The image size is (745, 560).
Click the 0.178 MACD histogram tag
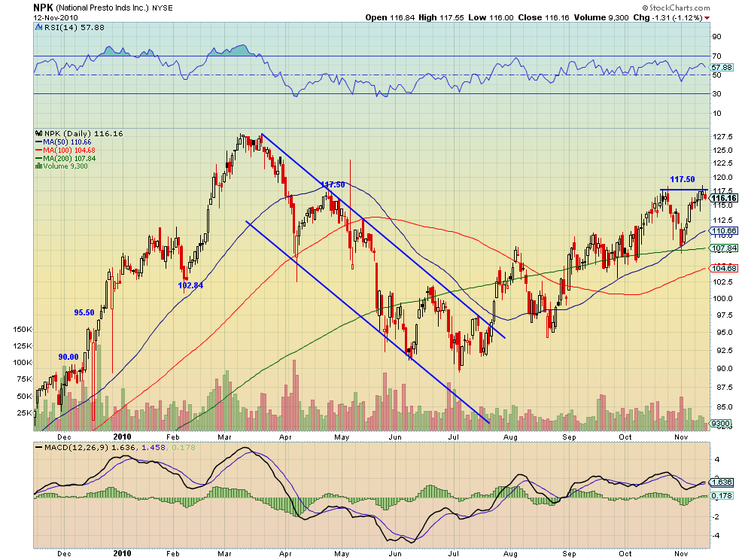tap(722, 495)
